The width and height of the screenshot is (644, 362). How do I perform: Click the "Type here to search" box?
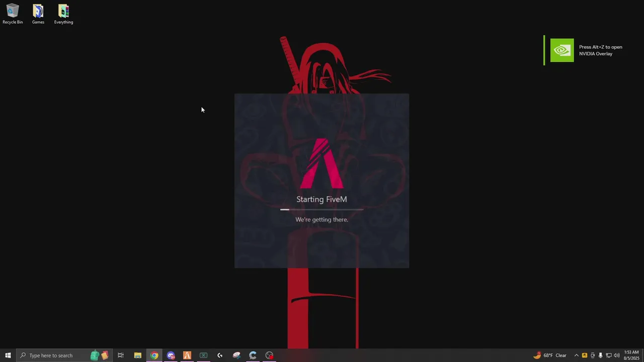coord(64,355)
